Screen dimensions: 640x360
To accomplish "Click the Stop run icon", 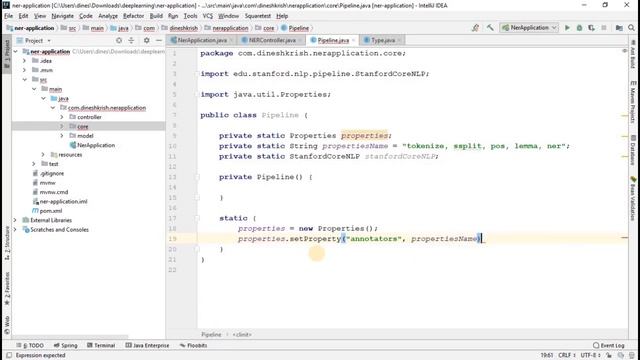I will pyautogui.click(x=604, y=28).
